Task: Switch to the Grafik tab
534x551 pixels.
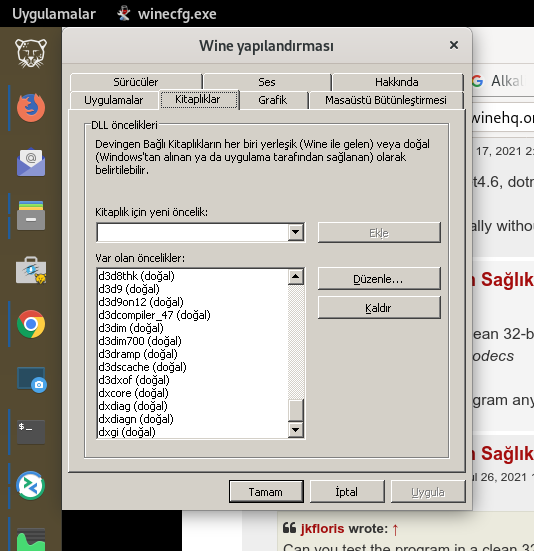Action: (273, 100)
